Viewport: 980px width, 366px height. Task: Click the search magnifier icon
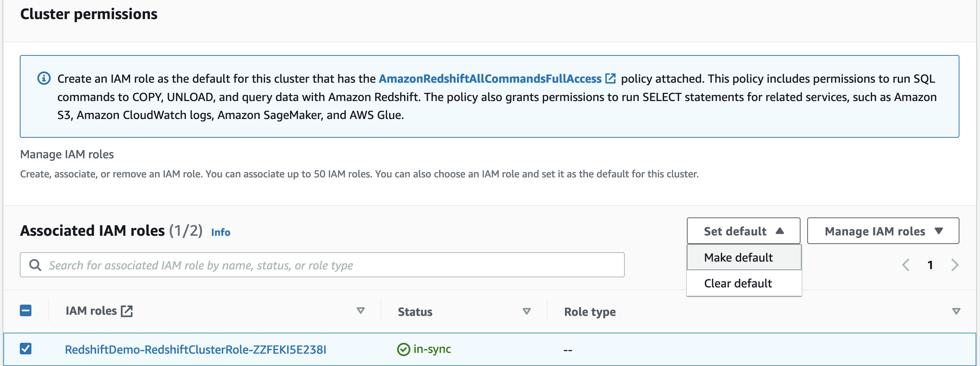pos(35,265)
